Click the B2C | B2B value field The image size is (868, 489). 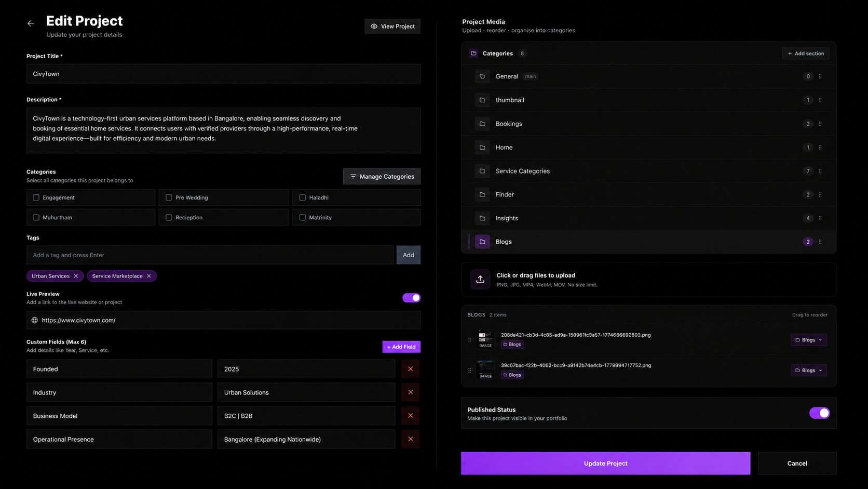306,416
